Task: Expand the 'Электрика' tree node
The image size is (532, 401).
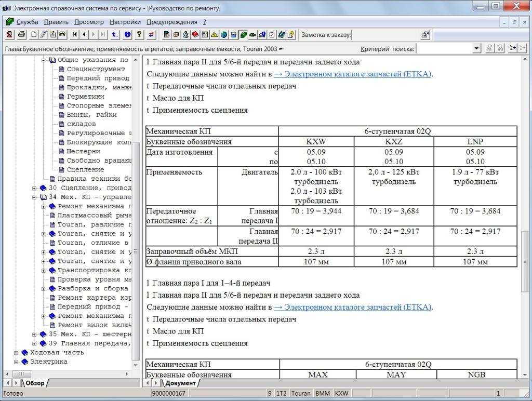Action: (x=16, y=362)
